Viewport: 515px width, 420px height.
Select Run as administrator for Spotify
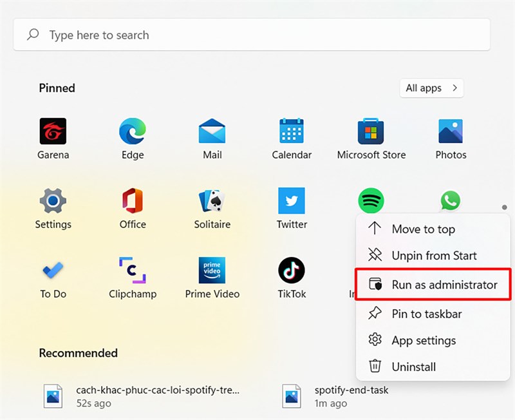(x=432, y=284)
